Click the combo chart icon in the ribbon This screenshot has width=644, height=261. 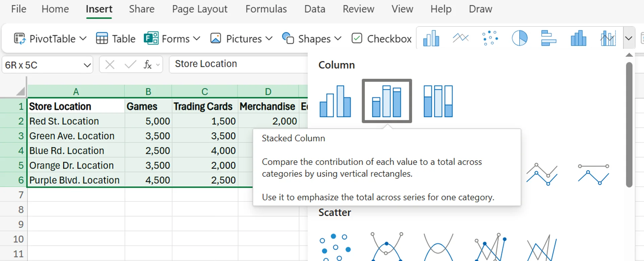[608, 38]
